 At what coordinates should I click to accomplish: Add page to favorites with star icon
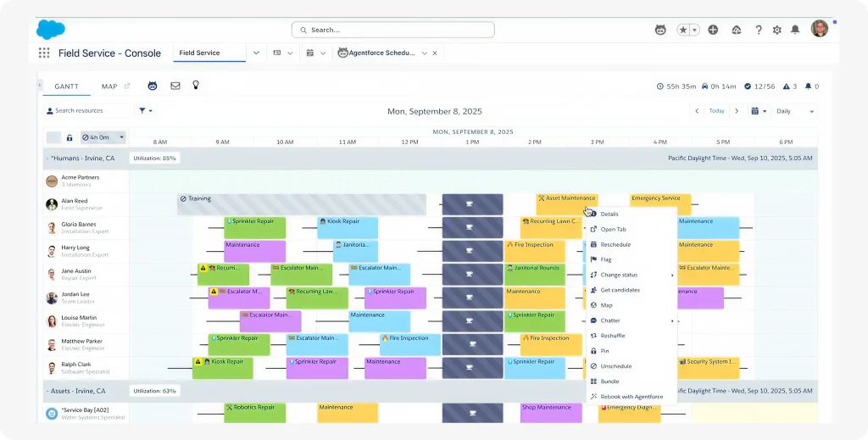click(683, 30)
